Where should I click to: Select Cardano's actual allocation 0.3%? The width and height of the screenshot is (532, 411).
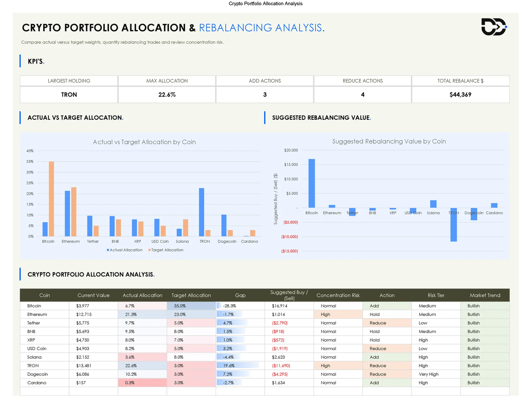[x=142, y=383]
